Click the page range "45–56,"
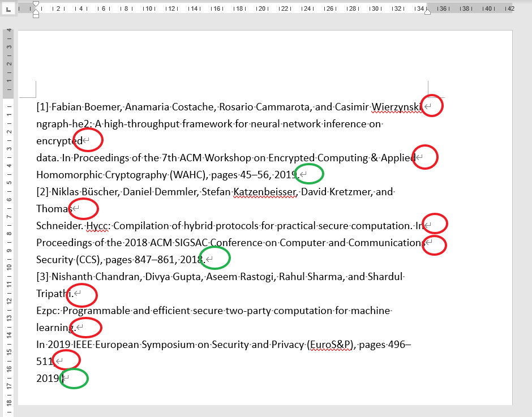This screenshot has height=417, width=532. pos(255,175)
